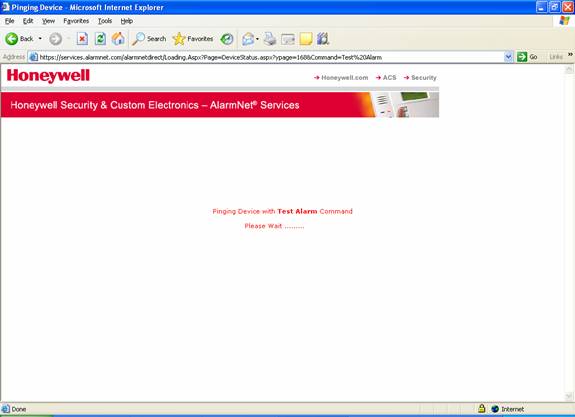Open Favorites star icon
Viewport: 575px width, 417px height.
tap(179, 39)
